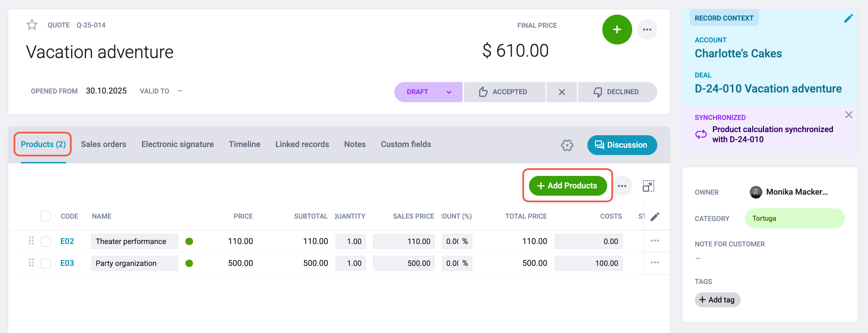Switch to the Sales orders tab
Screen dimensions: 868x333
tap(104, 144)
